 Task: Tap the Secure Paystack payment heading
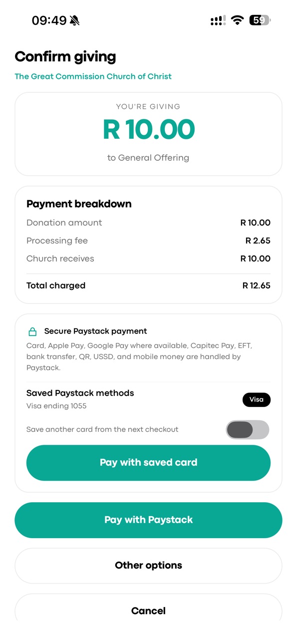pos(95,331)
